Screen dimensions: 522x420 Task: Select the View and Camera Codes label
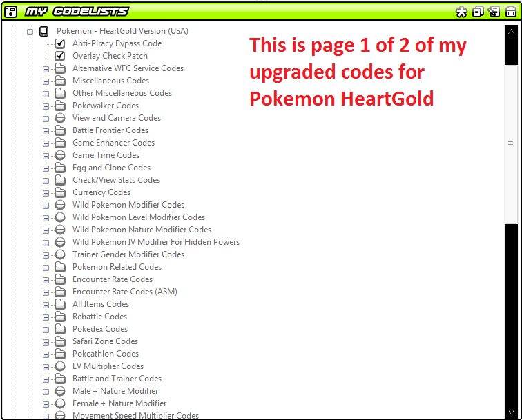tap(117, 118)
